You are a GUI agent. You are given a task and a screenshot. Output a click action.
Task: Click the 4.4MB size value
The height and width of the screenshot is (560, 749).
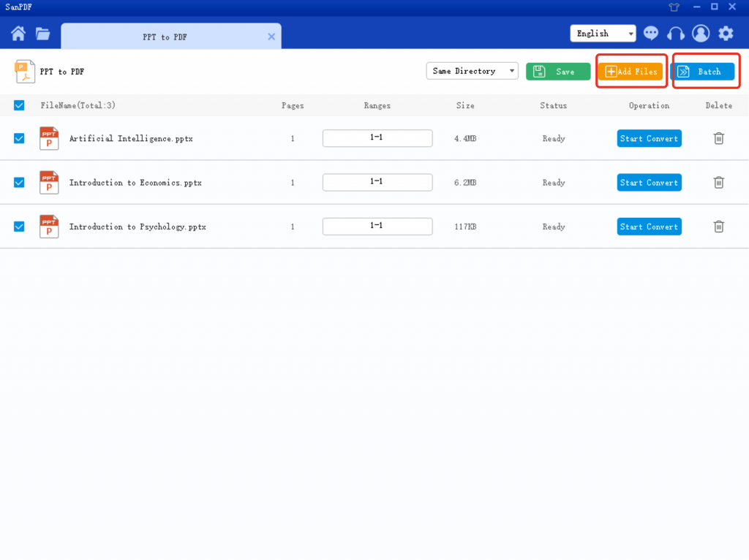pyautogui.click(x=465, y=138)
